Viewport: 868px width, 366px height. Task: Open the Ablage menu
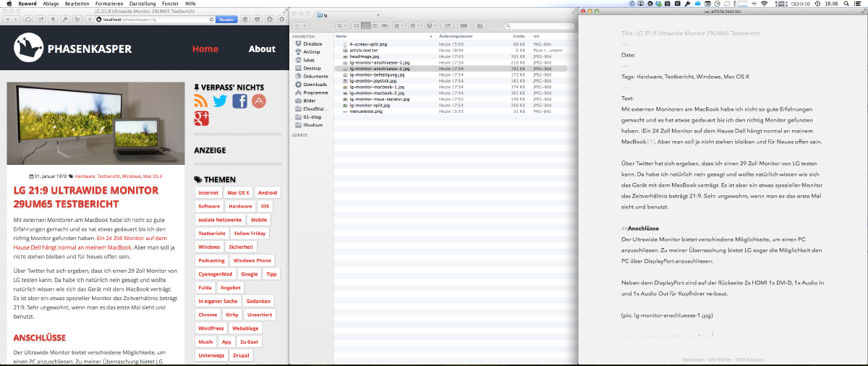click(x=51, y=4)
